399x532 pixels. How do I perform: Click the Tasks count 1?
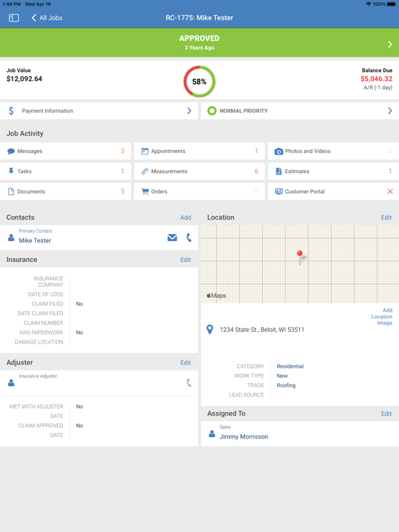click(123, 171)
